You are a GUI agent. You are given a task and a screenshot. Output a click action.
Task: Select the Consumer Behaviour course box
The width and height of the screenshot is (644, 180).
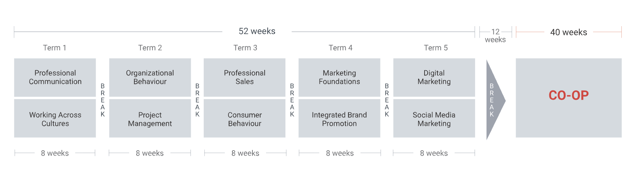pyautogui.click(x=245, y=118)
